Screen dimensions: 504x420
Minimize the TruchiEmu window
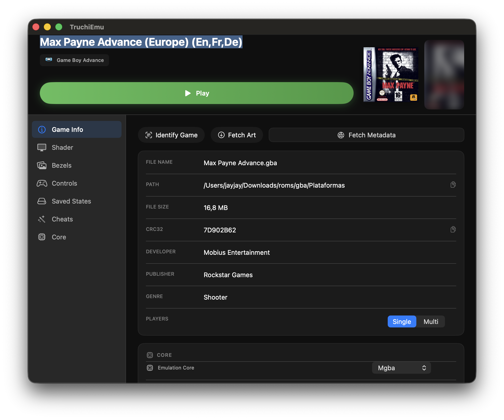(x=47, y=27)
